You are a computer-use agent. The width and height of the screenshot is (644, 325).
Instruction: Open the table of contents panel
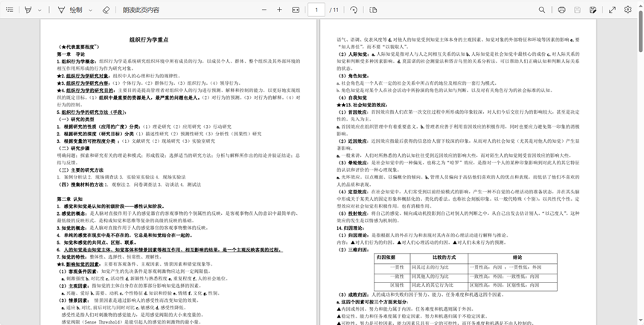[x=10, y=10]
